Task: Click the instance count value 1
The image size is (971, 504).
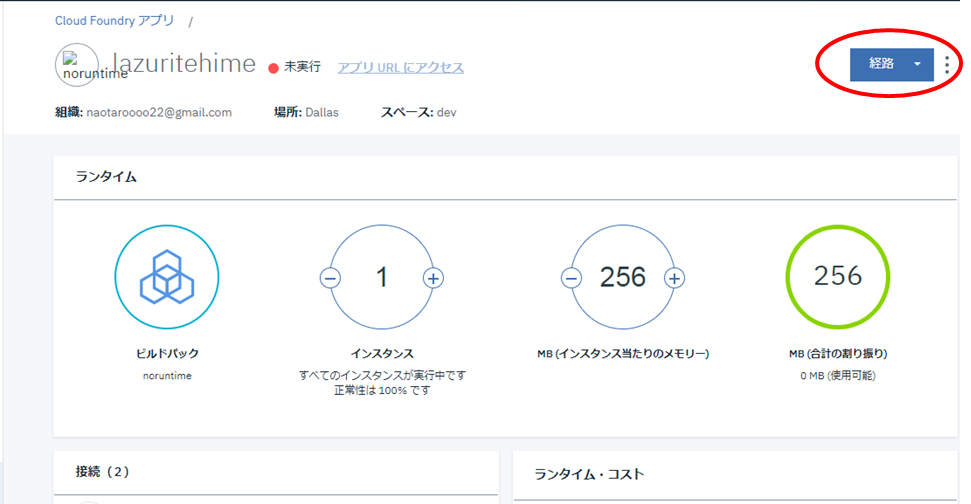Action: click(x=381, y=277)
